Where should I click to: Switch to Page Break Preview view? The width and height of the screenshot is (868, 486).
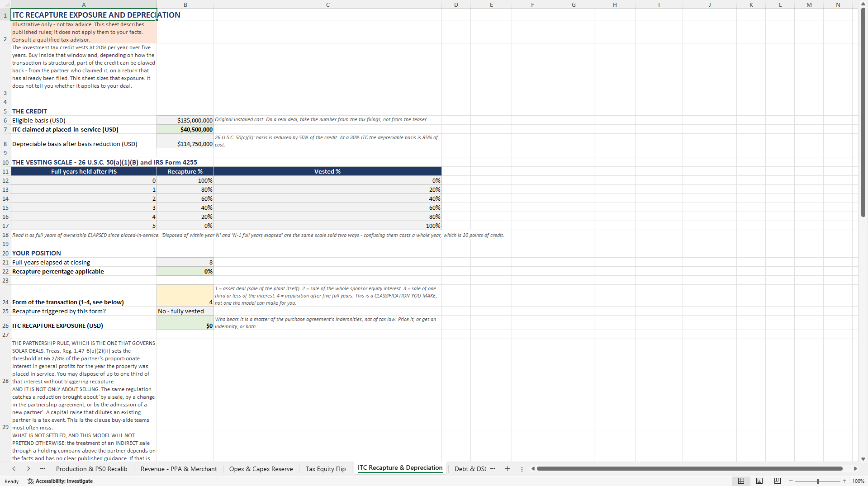pyautogui.click(x=778, y=481)
